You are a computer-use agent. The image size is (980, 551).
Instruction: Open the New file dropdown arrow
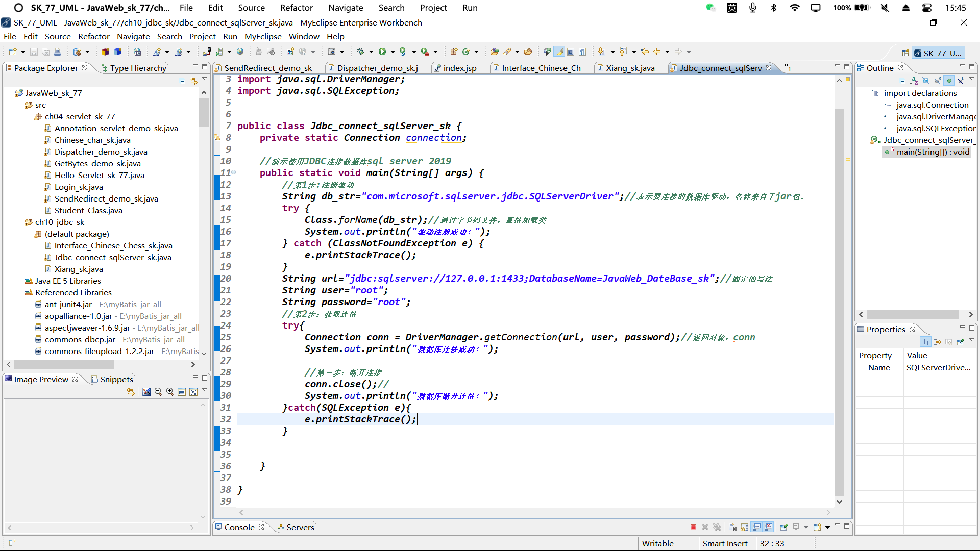(x=23, y=52)
